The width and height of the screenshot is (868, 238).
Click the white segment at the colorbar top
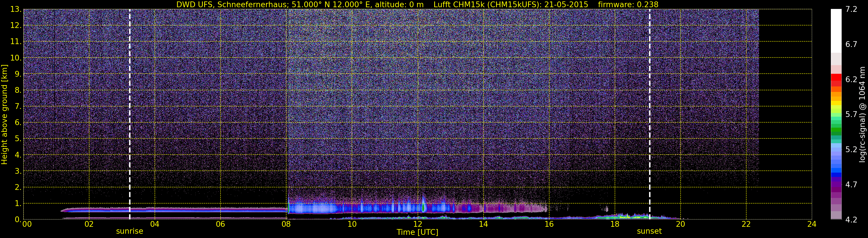pos(836,31)
